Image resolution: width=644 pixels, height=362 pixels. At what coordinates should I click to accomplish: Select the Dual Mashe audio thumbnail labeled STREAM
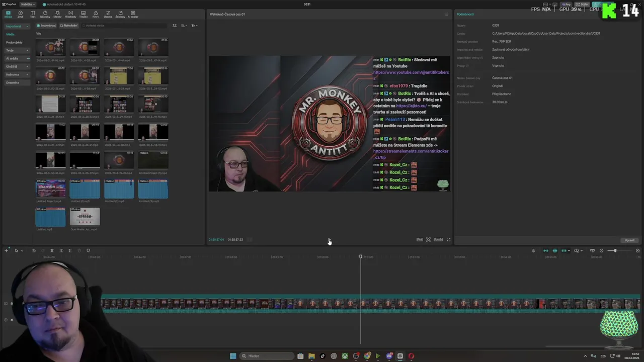click(85, 217)
